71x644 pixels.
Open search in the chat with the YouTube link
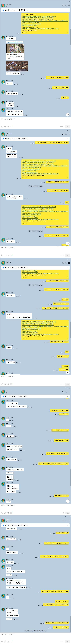point(63,5)
